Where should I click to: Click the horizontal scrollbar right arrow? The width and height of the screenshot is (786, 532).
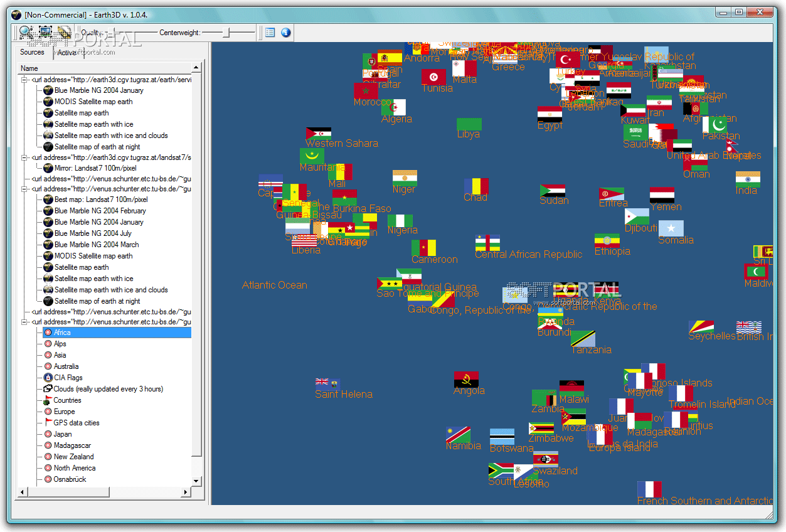[186, 491]
